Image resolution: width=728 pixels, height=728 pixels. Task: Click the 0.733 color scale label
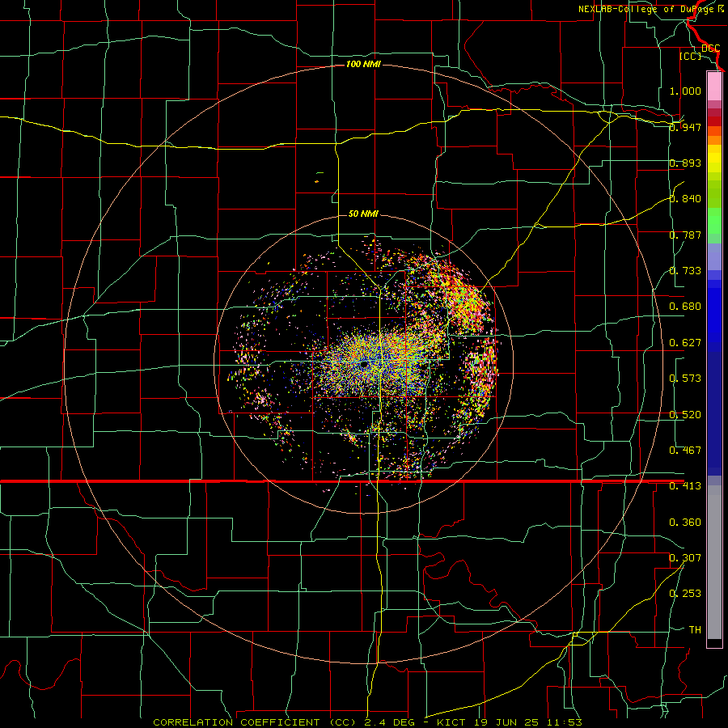pyautogui.click(x=685, y=271)
